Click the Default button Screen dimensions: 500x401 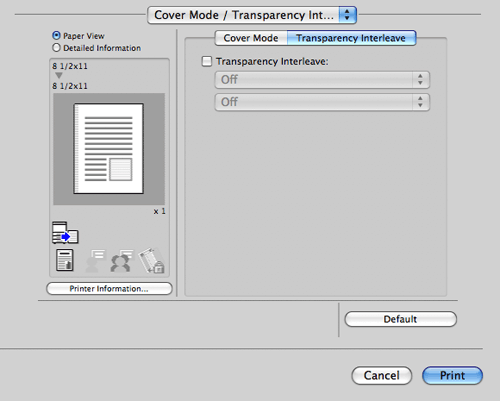pos(400,319)
